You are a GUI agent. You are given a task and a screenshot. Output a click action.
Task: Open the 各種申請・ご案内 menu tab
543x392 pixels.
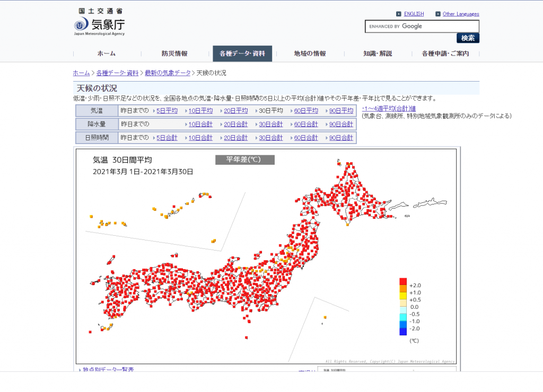pyautogui.click(x=445, y=54)
